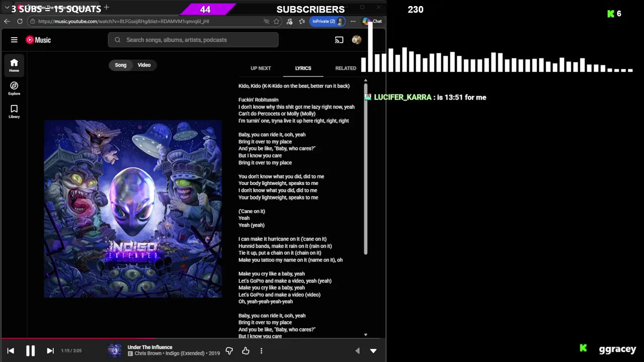The width and height of the screenshot is (644, 362).
Task: Dislike the song Under The Influence
Action: pos(229,351)
